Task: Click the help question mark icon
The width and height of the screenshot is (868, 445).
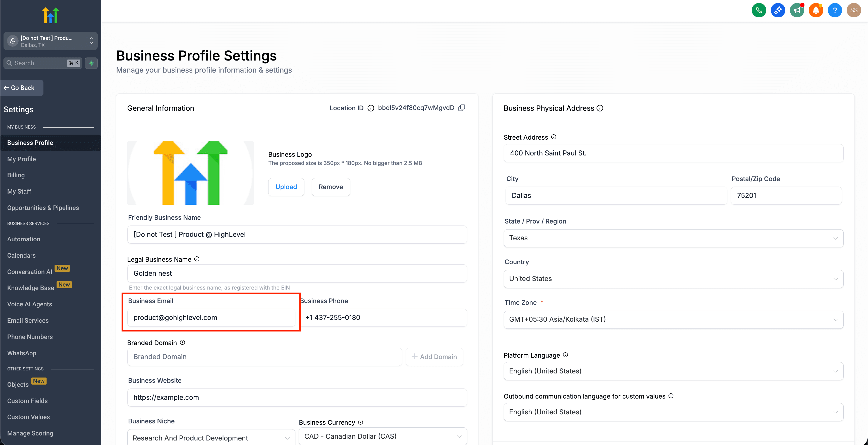Action: click(x=835, y=10)
